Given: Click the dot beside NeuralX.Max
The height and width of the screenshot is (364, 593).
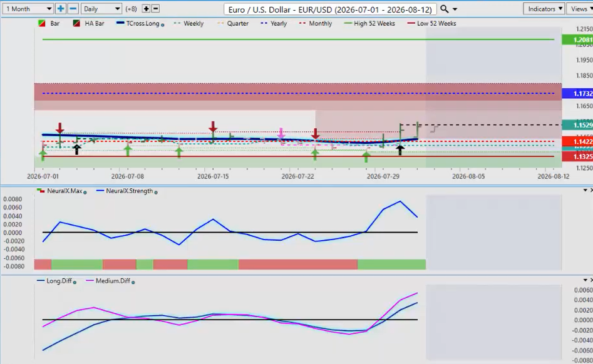Looking at the screenshot, I should pyautogui.click(x=85, y=192).
